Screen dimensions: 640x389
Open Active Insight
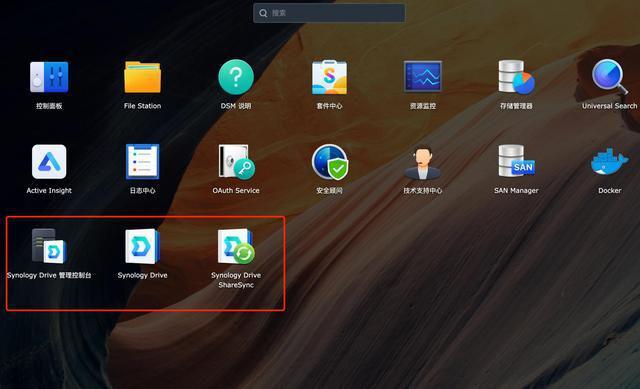click(49, 162)
